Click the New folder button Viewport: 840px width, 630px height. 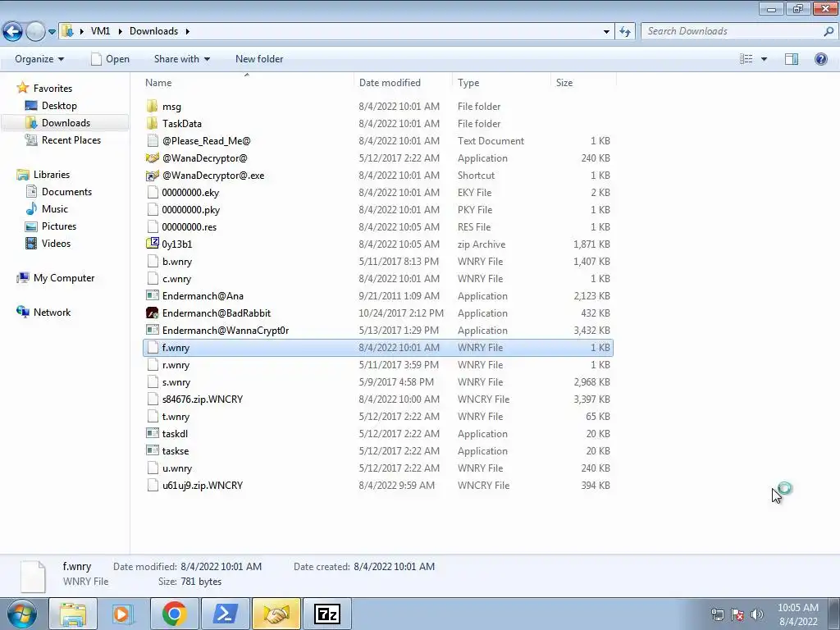(259, 59)
